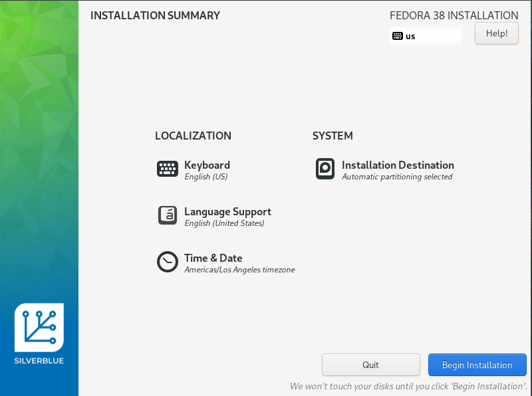Click the Keyboard layout icon
Screen dimensions: 532x396
tap(168, 169)
